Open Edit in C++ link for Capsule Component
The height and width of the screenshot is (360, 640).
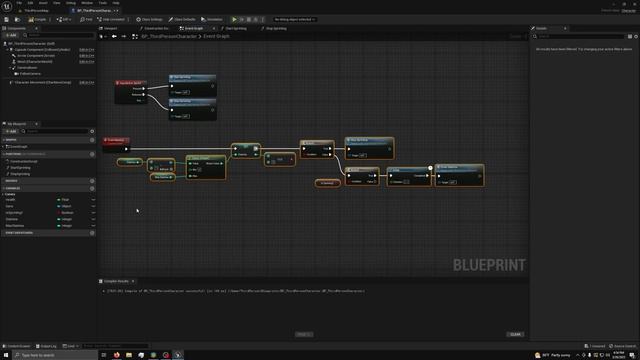point(87,49)
